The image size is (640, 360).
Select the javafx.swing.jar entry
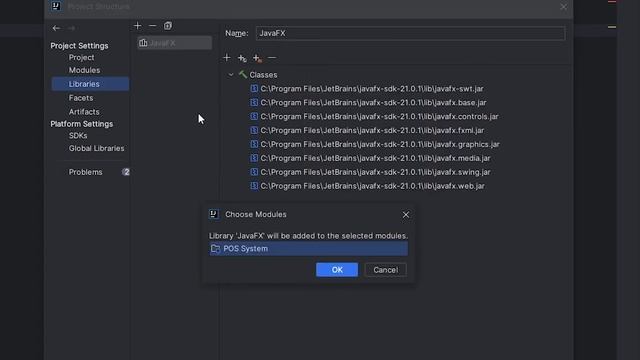point(376,172)
